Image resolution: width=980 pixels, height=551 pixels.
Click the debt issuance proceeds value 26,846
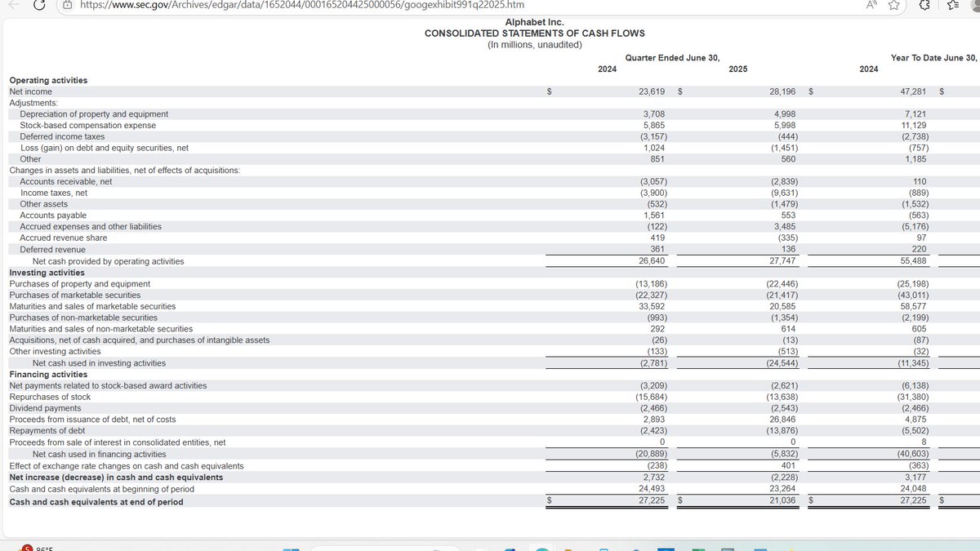(784, 420)
